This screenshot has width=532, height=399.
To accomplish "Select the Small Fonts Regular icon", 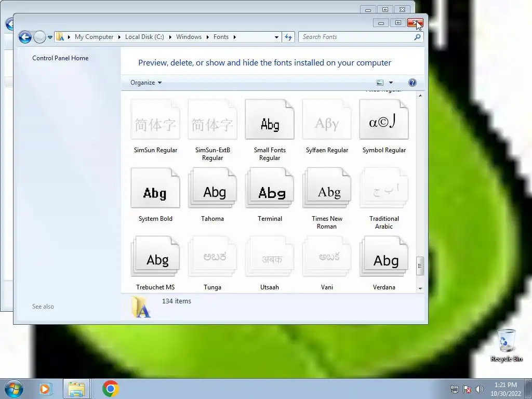I will (x=270, y=119).
